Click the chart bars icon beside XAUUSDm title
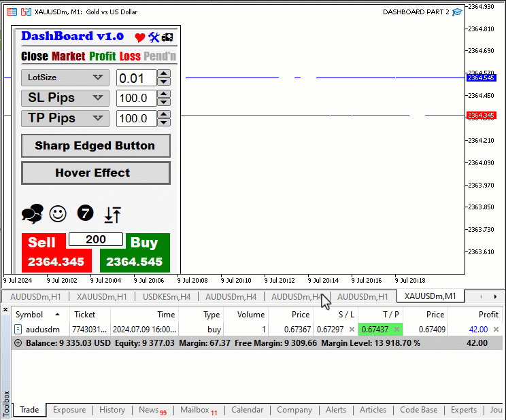This screenshot has height=420, width=506. pos(26,12)
